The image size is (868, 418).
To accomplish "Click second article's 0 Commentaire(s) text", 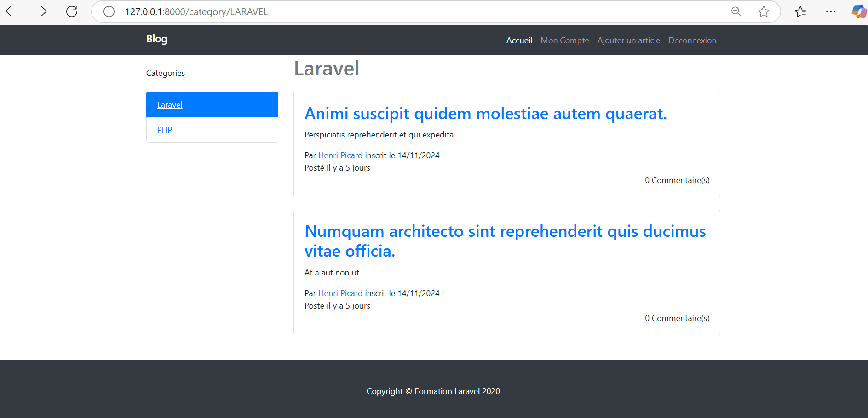I will tap(677, 318).
